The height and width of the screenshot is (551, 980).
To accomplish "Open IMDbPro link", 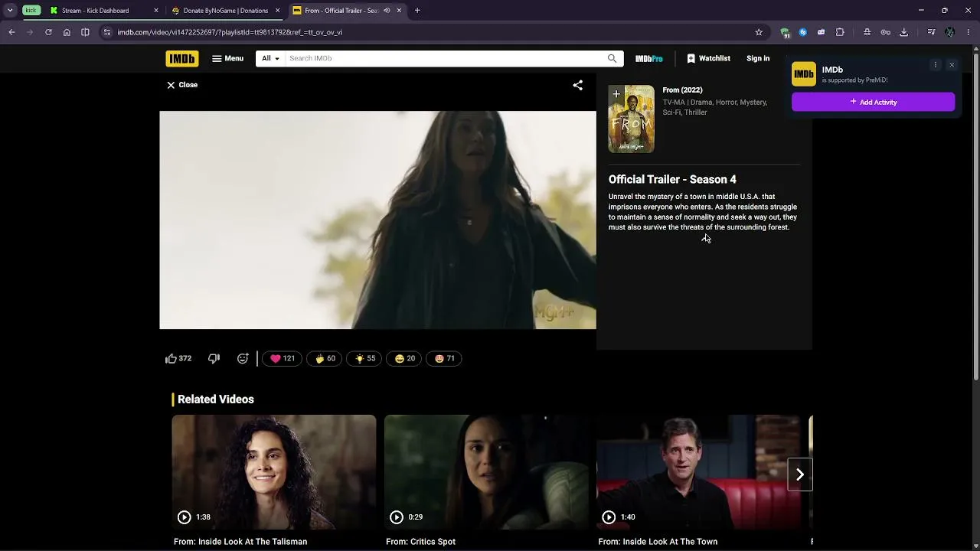I will point(649,58).
